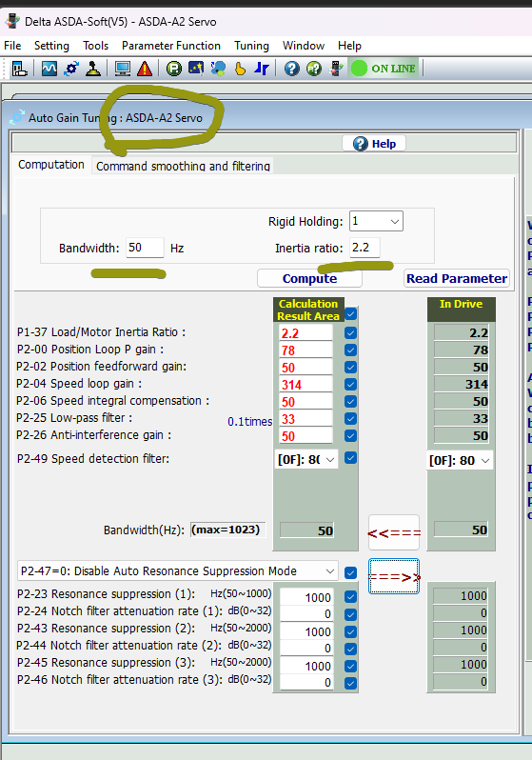Toggle the Calculation Result Area header checkbox
532x760 pixels.
coord(351,314)
